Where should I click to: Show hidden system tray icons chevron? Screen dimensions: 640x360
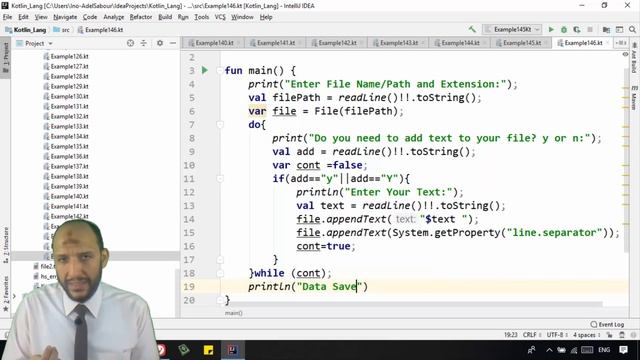[x=549, y=350]
